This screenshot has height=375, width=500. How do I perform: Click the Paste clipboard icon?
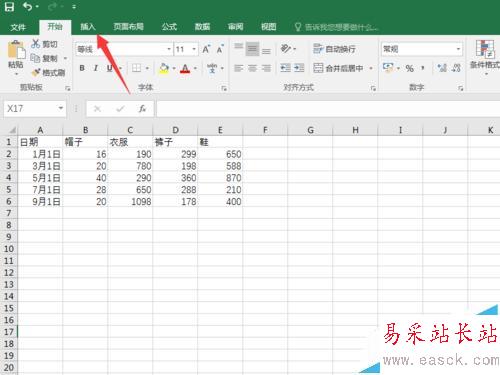(x=16, y=50)
